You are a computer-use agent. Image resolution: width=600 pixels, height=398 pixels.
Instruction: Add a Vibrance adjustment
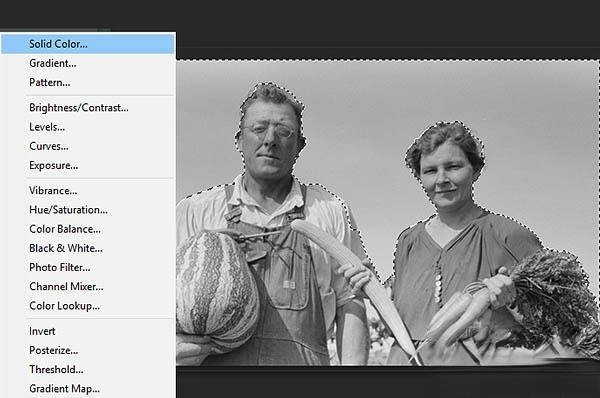[88, 191]
